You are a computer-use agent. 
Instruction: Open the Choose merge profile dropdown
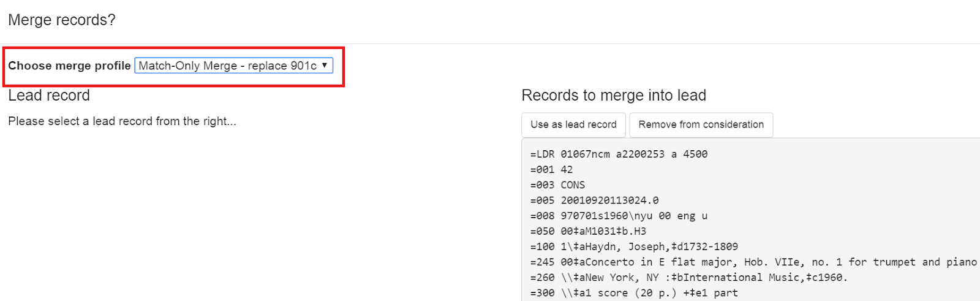[233, 66]
